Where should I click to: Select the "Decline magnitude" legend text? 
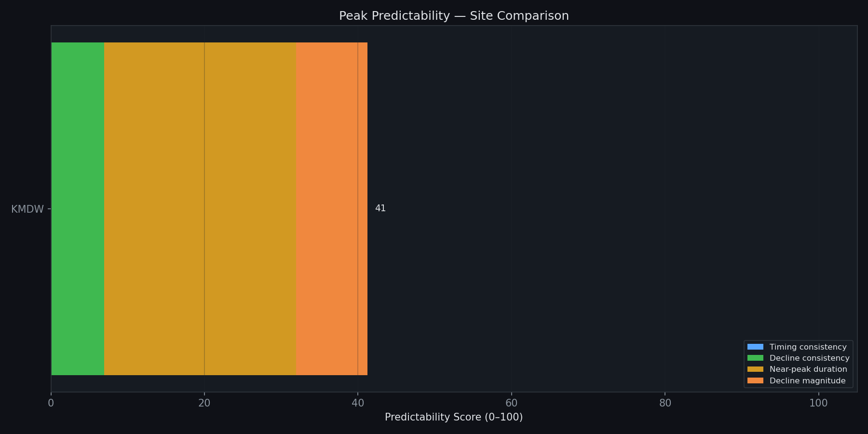pyautogui.click(x=807, y=381)
